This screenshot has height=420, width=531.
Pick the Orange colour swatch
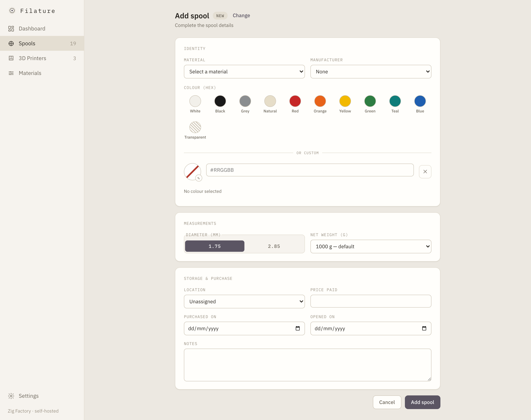pyautogui.click(x=320, y=101)
